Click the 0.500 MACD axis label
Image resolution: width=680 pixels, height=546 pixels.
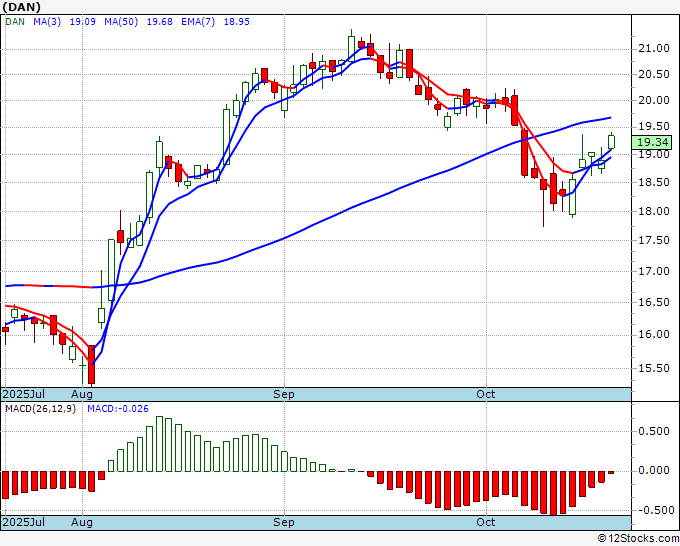[x=654, y=431]
